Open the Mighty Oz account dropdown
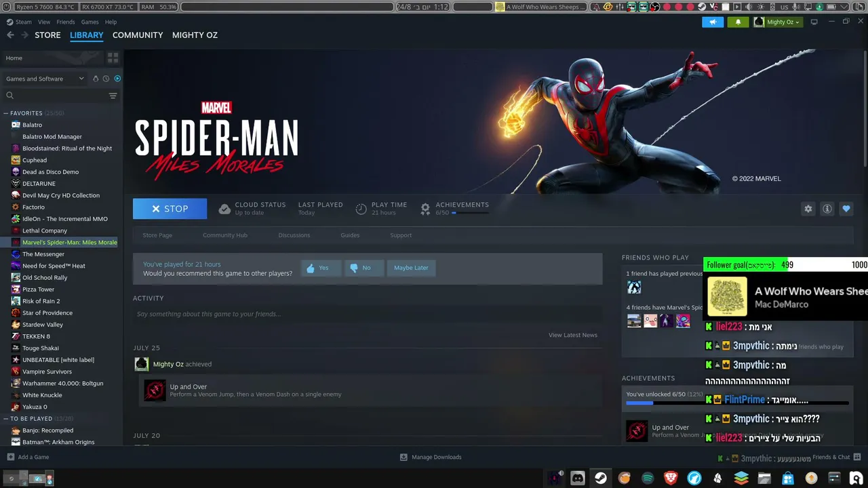 tap(778, 22)
